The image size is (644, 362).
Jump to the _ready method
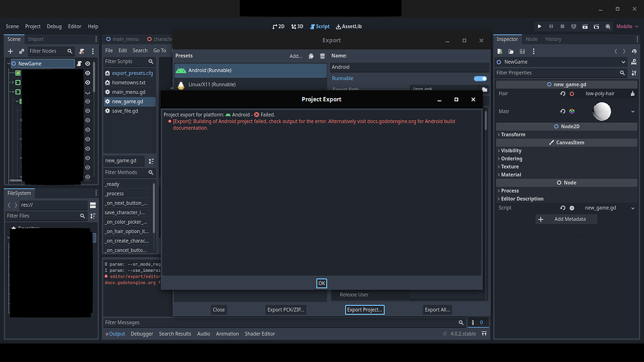112,184
